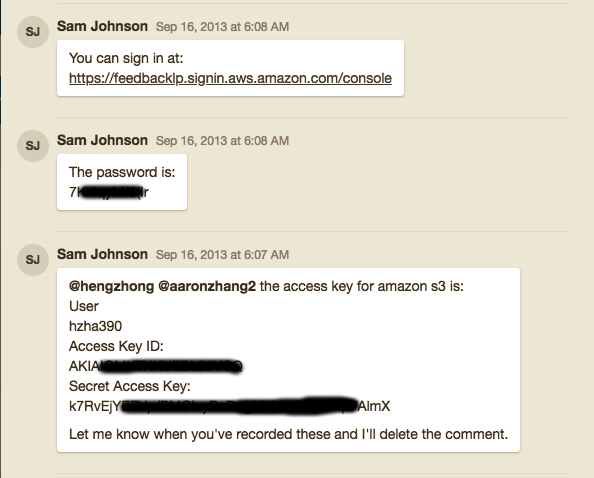Click the SJ avatar beside the sign-in link comment

coord(33,32)
